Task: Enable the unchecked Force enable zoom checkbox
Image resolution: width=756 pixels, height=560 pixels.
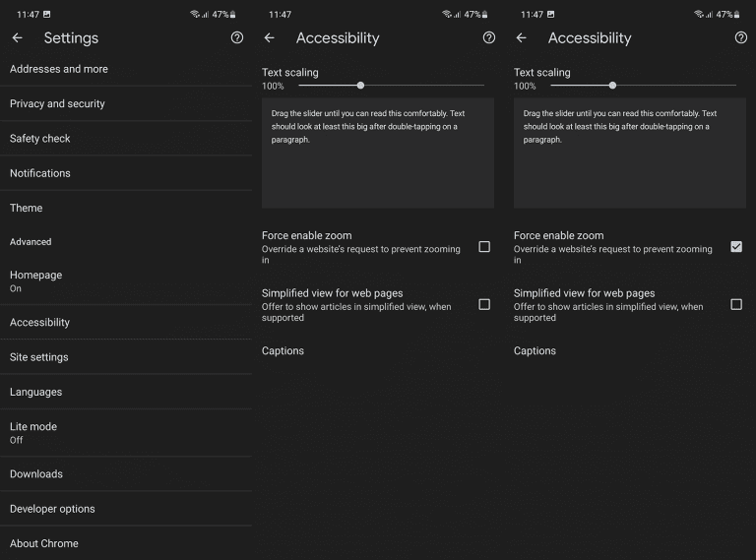Action: pyautogui.click(x=484, y=247)
